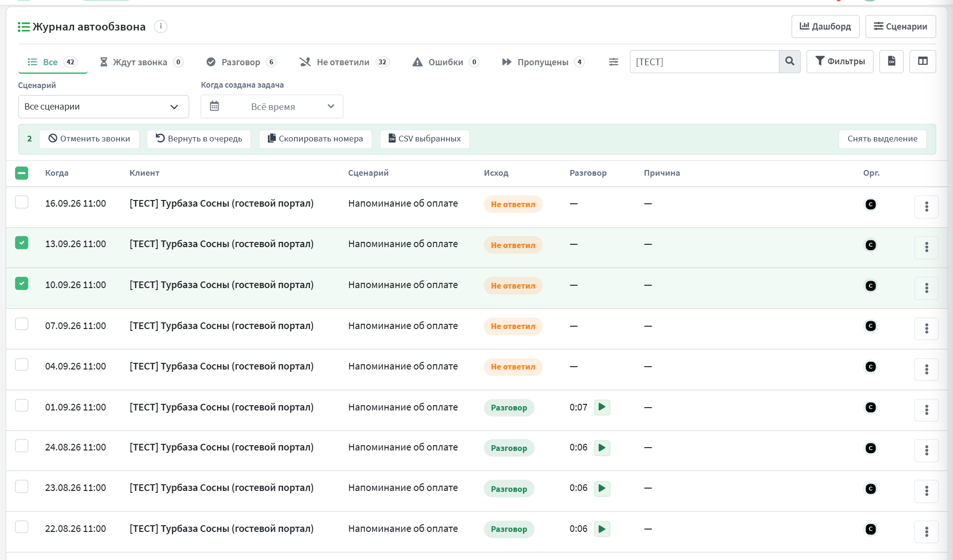Image resolution: width=953 pixels, height=560 pixels.
Task: Open the columns layout icon button
Action: [923, 61]
